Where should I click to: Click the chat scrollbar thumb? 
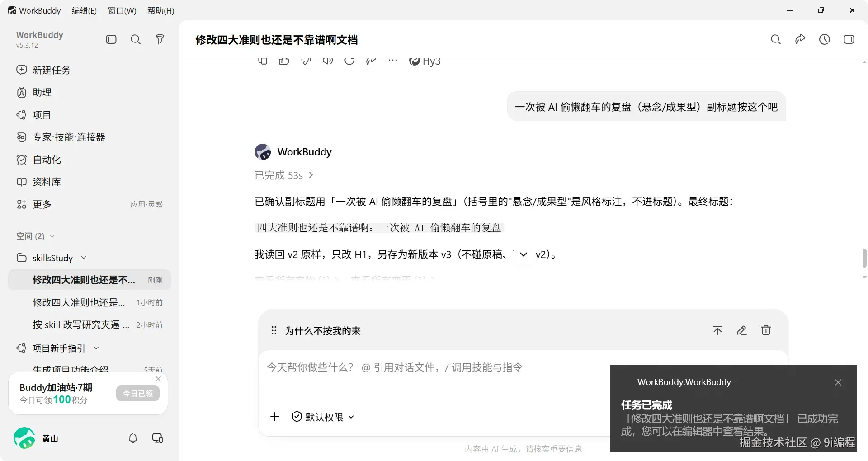[x=864, y=258]
